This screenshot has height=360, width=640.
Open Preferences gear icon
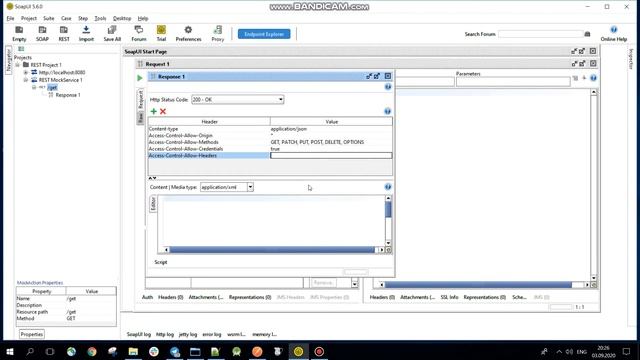click(x=188, y=33)
